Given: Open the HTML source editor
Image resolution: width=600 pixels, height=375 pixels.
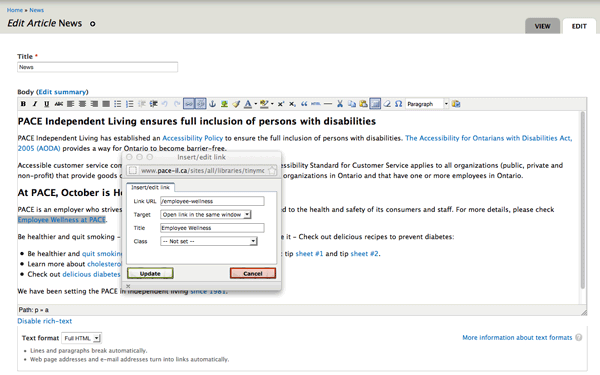Looking at the screenshot, I should click(x=316, y=104).
